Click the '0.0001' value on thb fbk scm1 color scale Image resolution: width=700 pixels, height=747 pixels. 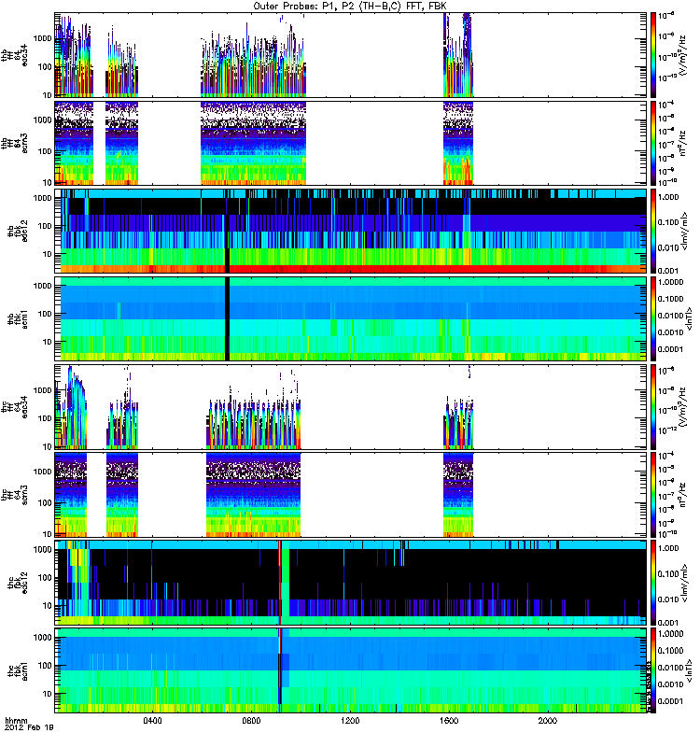point(670,349)
